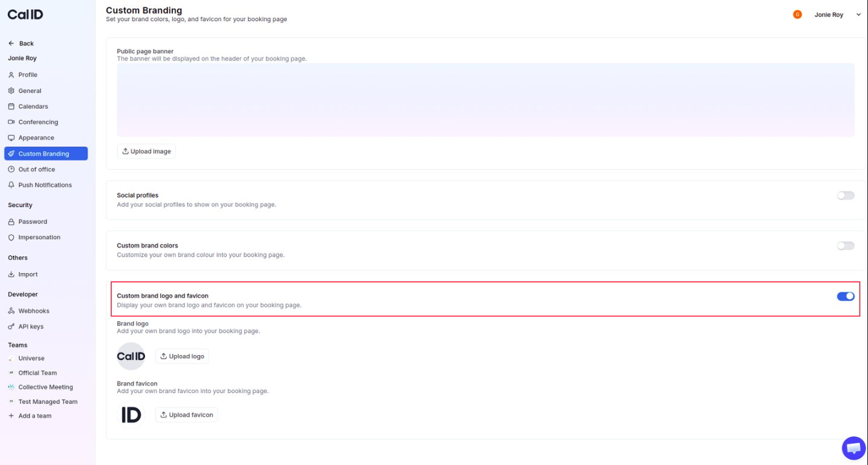The height and width of the screenshot is (465, 868).
Task: Click the Brand favicon label
Action: 137,383
